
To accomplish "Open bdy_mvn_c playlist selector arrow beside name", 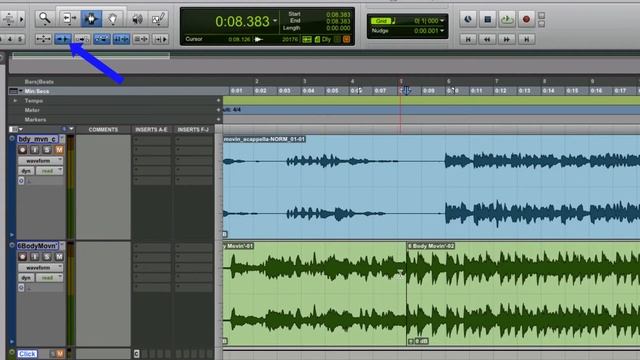I will pos(62,139).
